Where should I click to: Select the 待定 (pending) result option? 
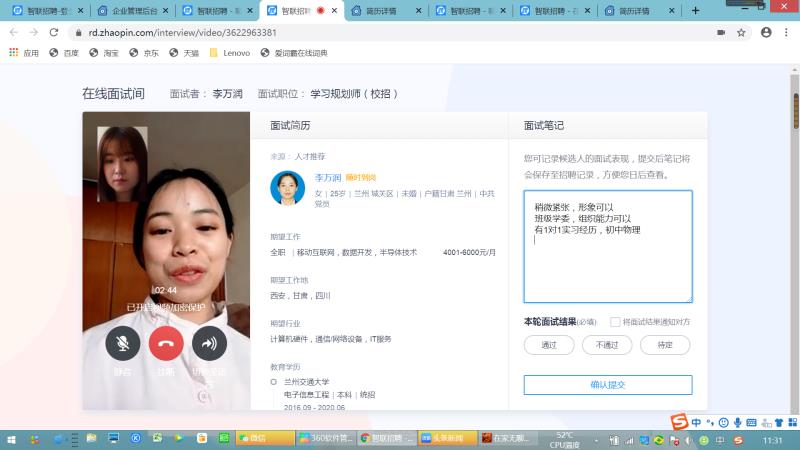pos(665,345)
